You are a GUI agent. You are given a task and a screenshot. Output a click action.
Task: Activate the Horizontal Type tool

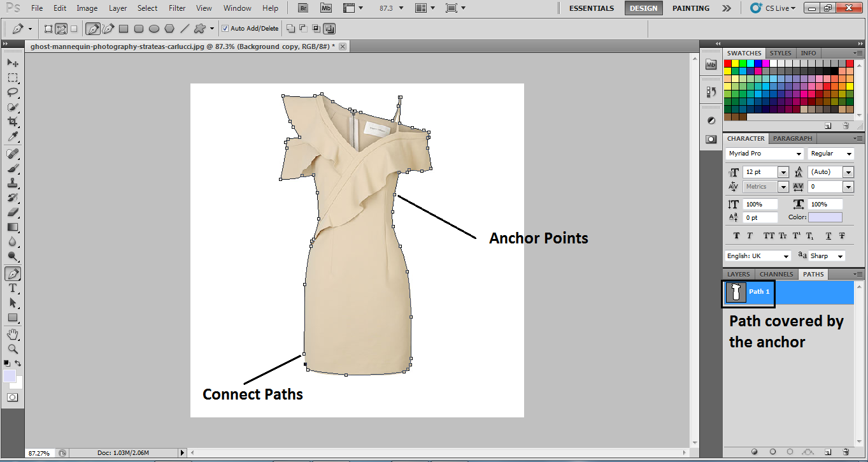tap(13, 288)
